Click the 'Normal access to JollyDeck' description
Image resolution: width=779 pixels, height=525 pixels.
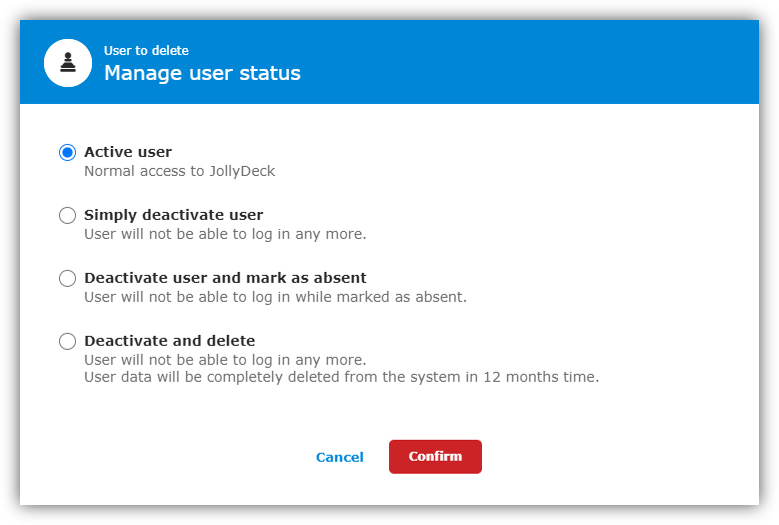pyautogui.click(x=179, y=171)
